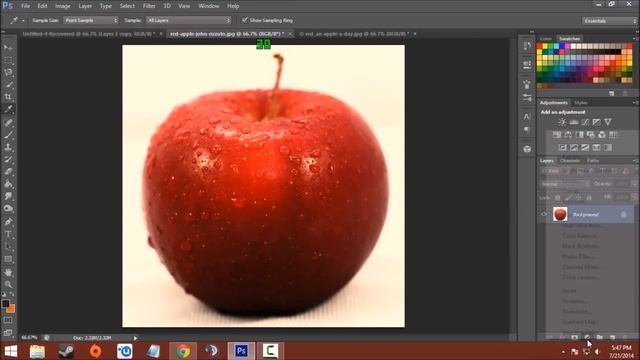Open the tool preset picker arrow
This screenshot has width=640, height=360.
tap(23, 20)
